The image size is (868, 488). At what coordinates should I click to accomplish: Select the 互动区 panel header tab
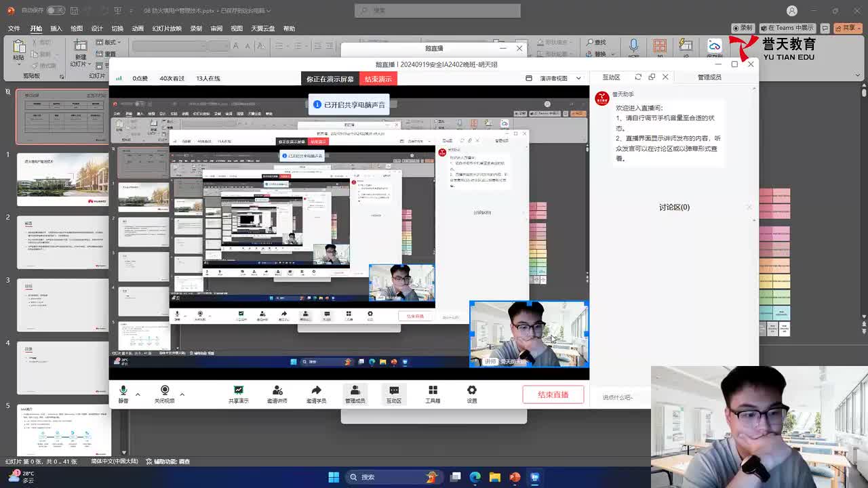click(611, 77)
